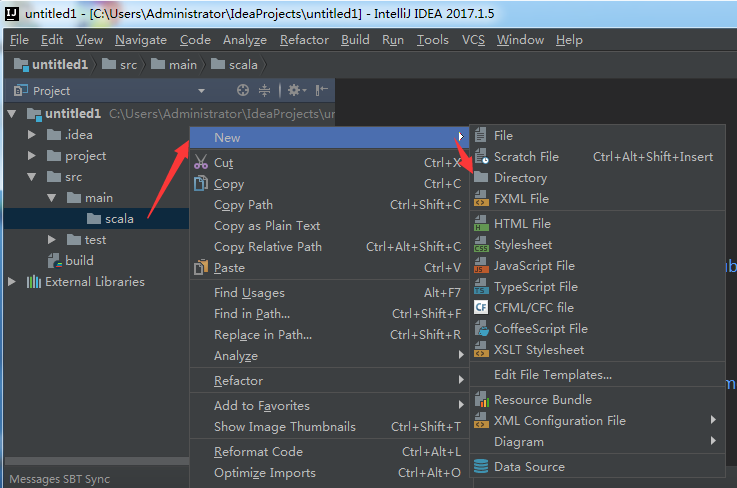Click Edit File Templates...

click(597, 375)
